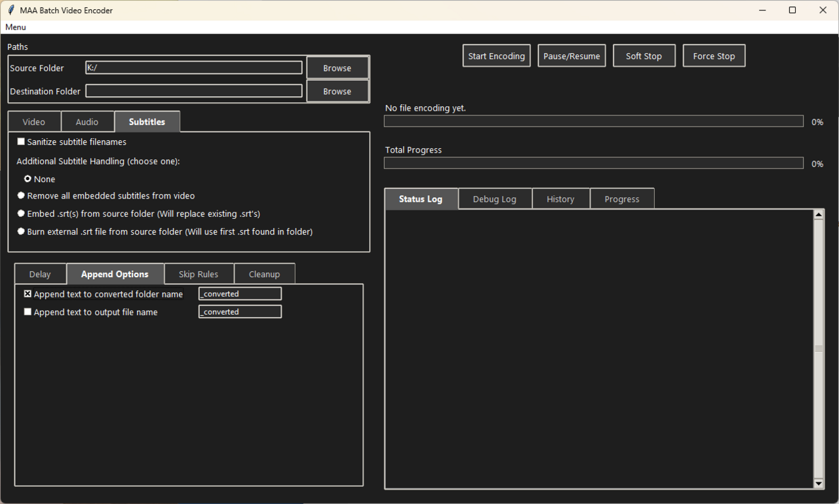Show the Status Log tab

(x=421, y=199)
